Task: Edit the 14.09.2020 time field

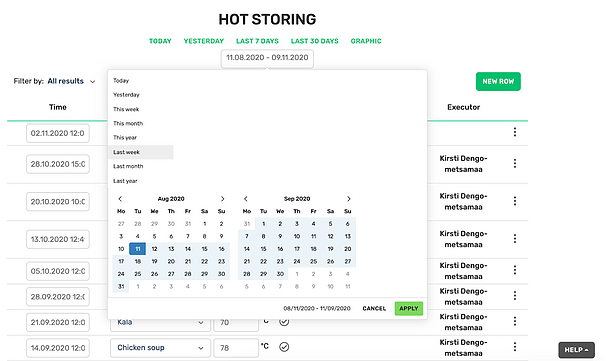Action: click(58, 348)
